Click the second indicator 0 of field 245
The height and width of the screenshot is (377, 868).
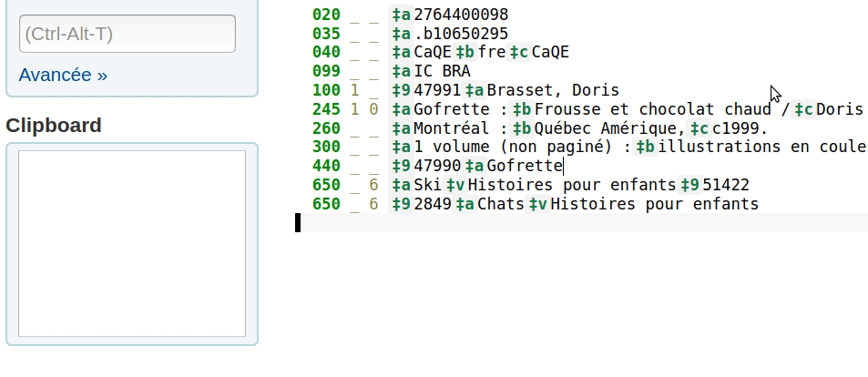373,109
